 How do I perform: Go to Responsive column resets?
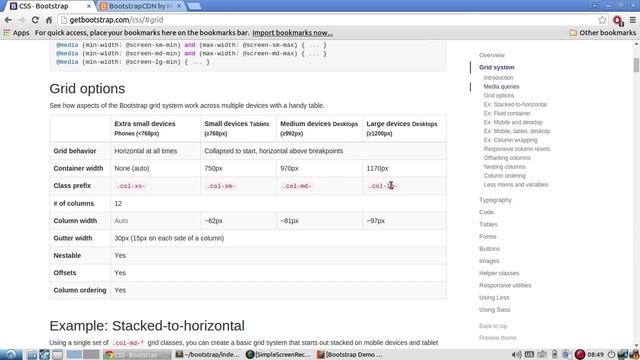coord(517,149)
